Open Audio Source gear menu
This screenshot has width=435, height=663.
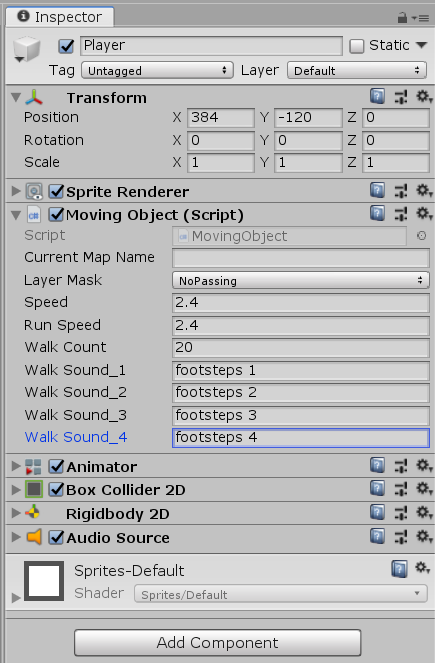click(423, 537)
